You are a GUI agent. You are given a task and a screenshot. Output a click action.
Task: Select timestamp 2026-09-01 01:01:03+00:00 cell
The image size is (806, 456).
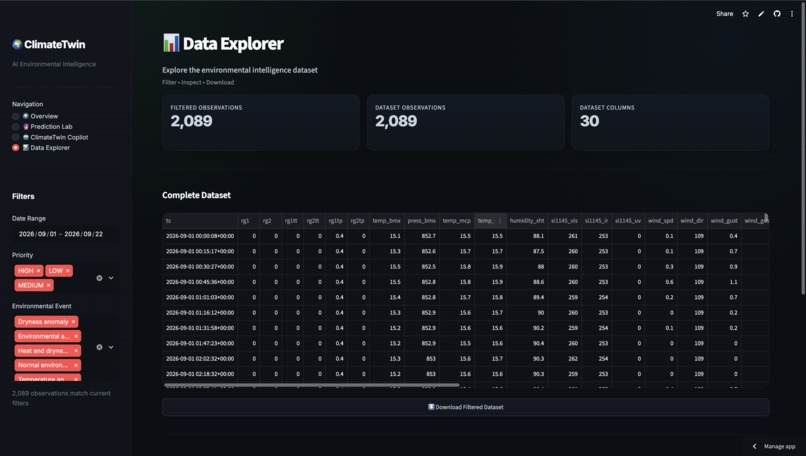tap(200, 297)
